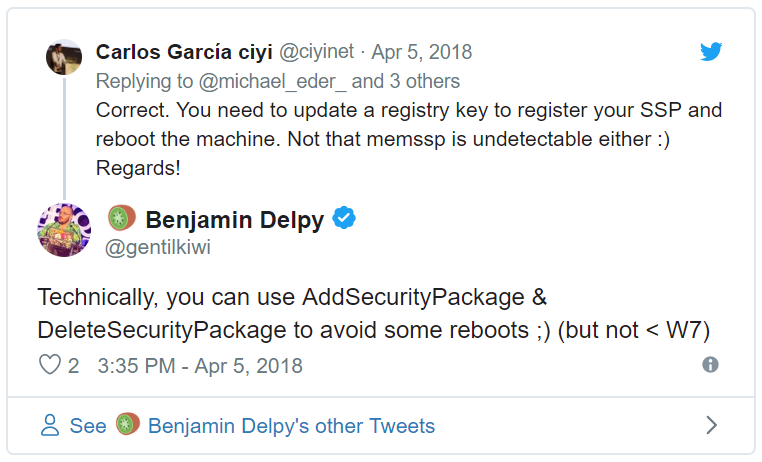Open the tweet info icon
Viewport: 762px width, 462px height.
[710, 364]
